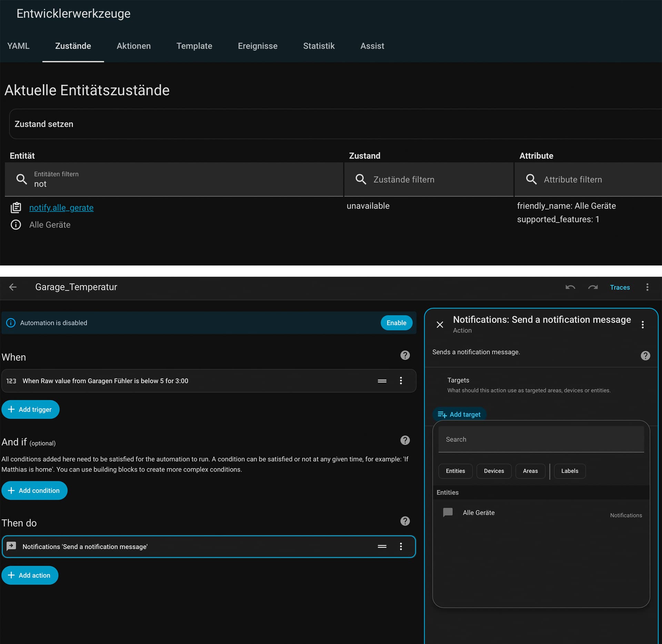The image size is (662, 644).
Task: Click drag handle on Raw value trigger
Action: pos(382,381)
